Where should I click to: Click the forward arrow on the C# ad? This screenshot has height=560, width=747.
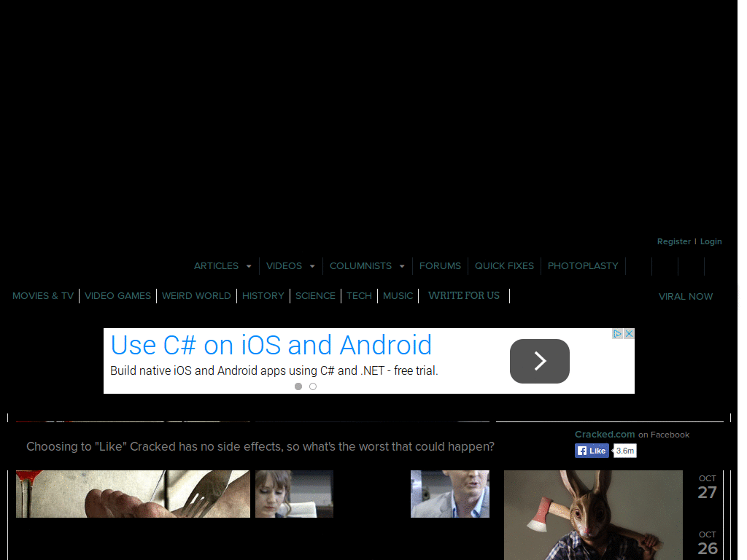pyautogui.click(x=539, y=361)
